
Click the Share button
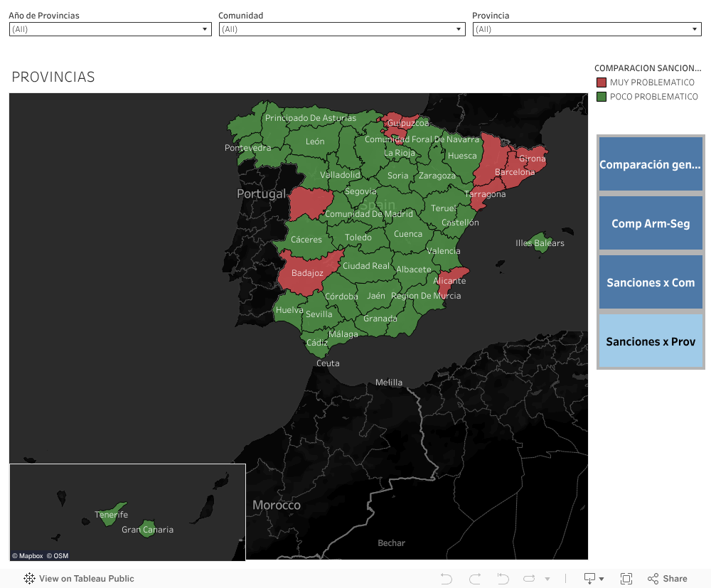pos(667,579)
